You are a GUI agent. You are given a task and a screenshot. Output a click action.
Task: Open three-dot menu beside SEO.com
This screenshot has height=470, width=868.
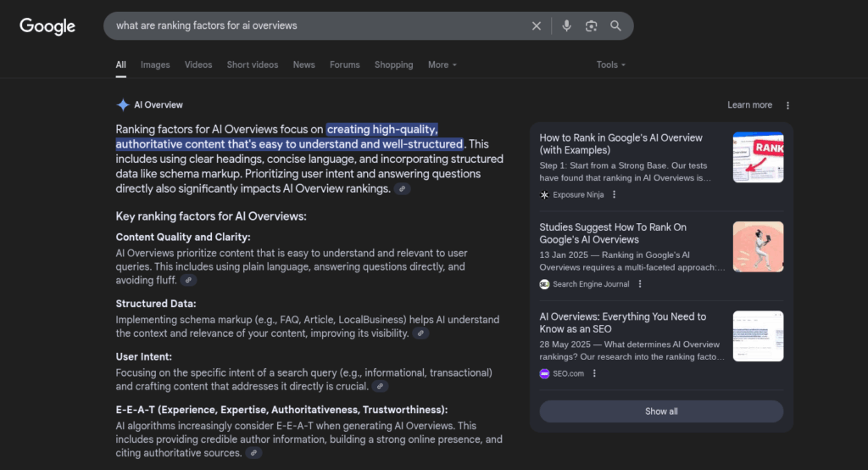[x=594, y=373]
